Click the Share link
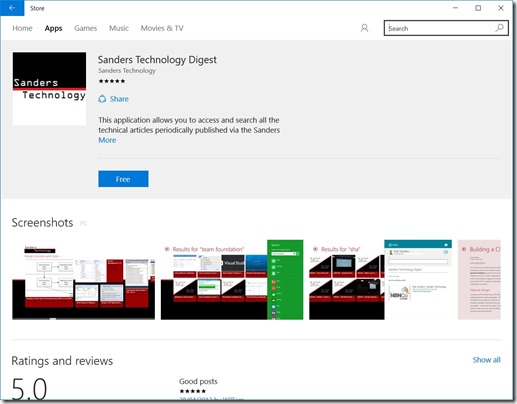This screenshot has height=404, width=517. coord(119,99)
